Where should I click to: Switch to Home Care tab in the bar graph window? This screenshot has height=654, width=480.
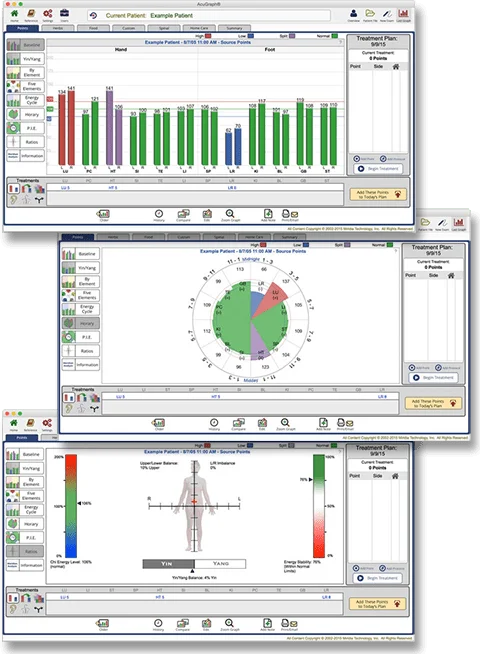pos(199,28)
